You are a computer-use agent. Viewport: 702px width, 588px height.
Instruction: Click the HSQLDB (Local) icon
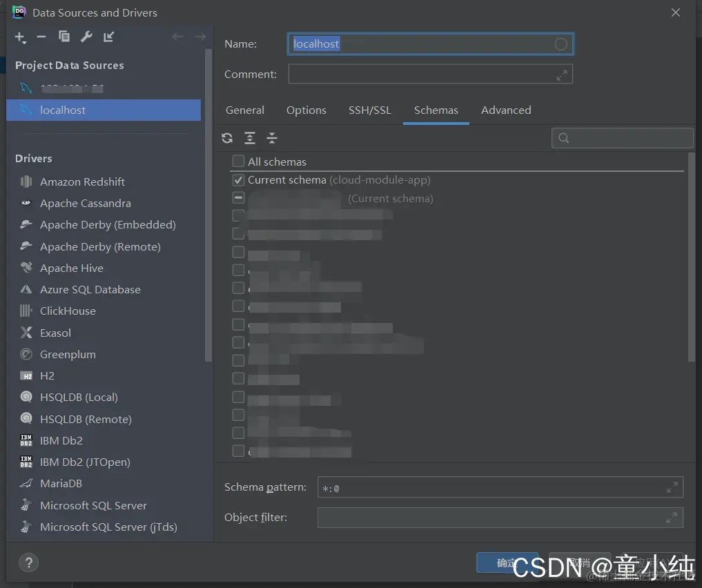(x=26, y=397)
